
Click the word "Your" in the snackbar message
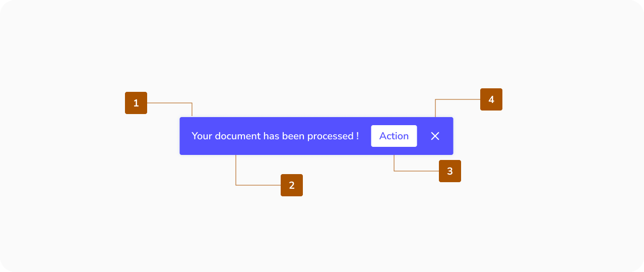point(202,136)
